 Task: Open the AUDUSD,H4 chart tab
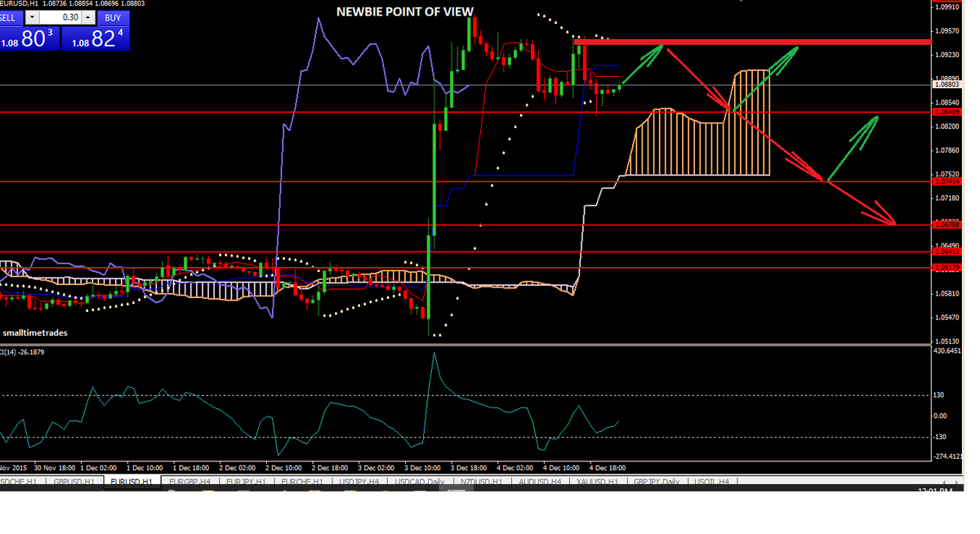pos(540,482)
